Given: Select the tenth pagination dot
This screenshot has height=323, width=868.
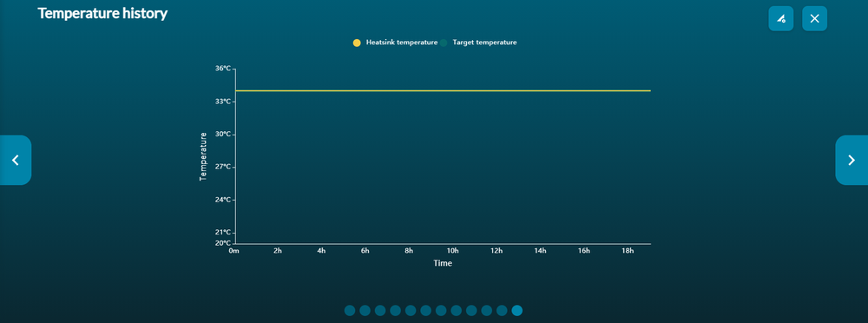Looking at the screenshot, I should (x=487, y=310).
